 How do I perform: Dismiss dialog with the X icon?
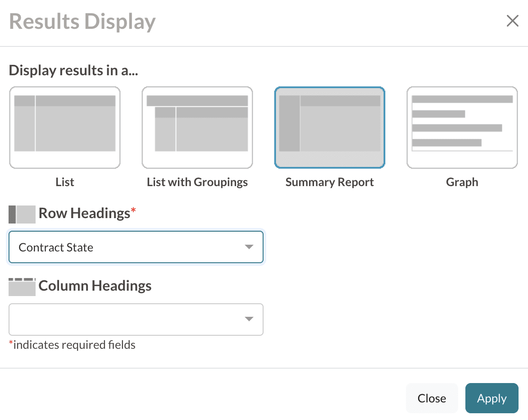pyautogui.click(x=512, y=21)
